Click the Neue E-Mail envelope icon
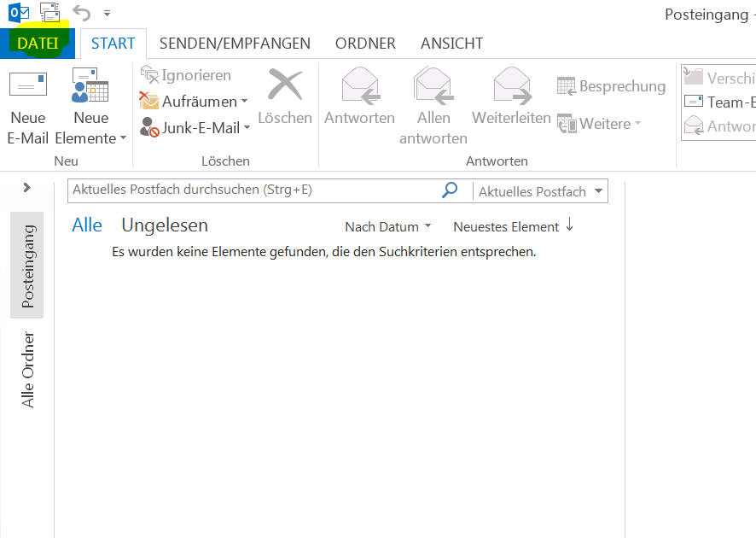Image resolution: width=756 pixels, height=538 pixels. 27,86
